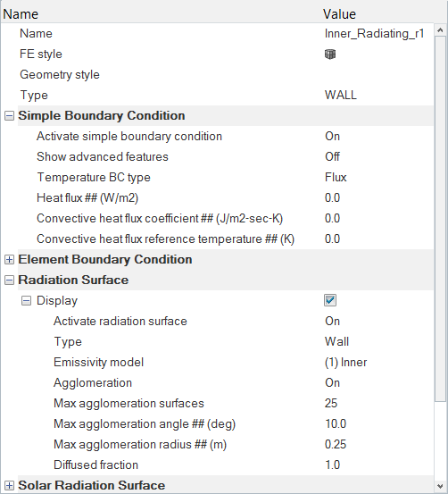Viewport: 448px width, 494px height.
Task: Toggle the Agglomeration On value
Action: (x=377, y=383)
